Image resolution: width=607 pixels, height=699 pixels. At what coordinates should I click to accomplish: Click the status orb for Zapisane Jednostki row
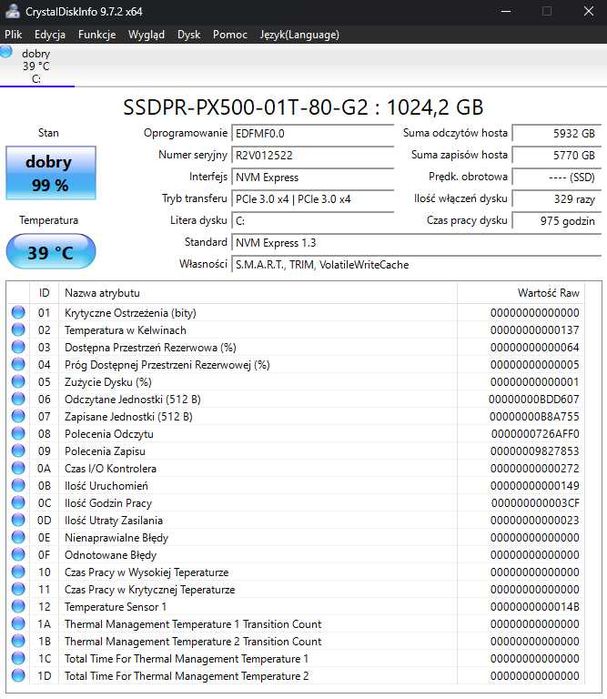coord(18,416)
